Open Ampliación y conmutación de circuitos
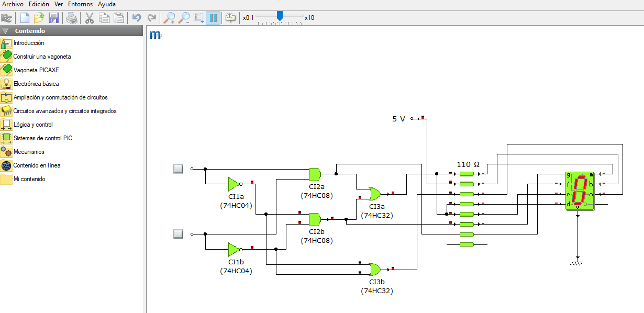This screenshot has height=313, width=644. point(60,97)
